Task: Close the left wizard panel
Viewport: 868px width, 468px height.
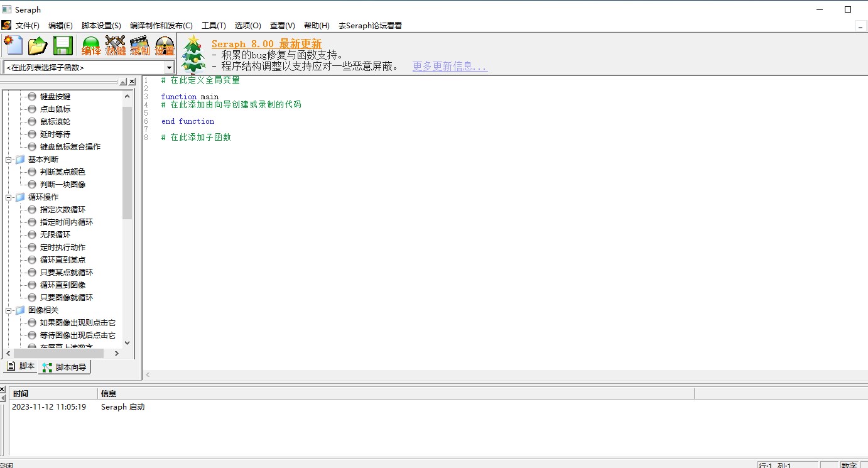Action: 132,82
